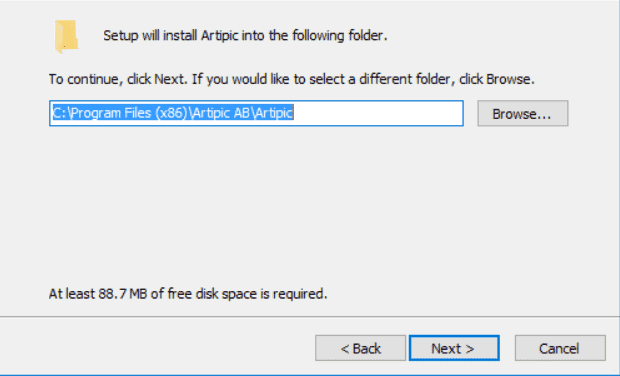Place cursor on 'Artipic AB' in path

[221, 113]
